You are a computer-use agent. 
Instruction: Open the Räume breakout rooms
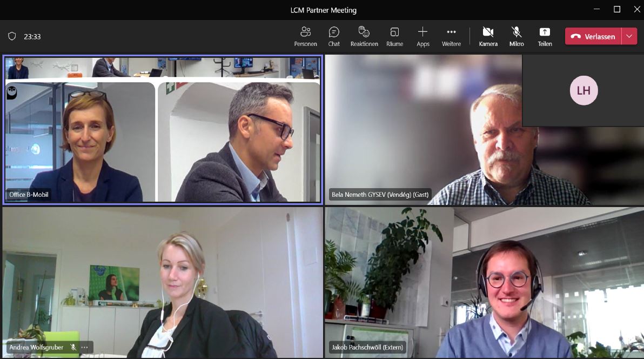tap(395, 37)
